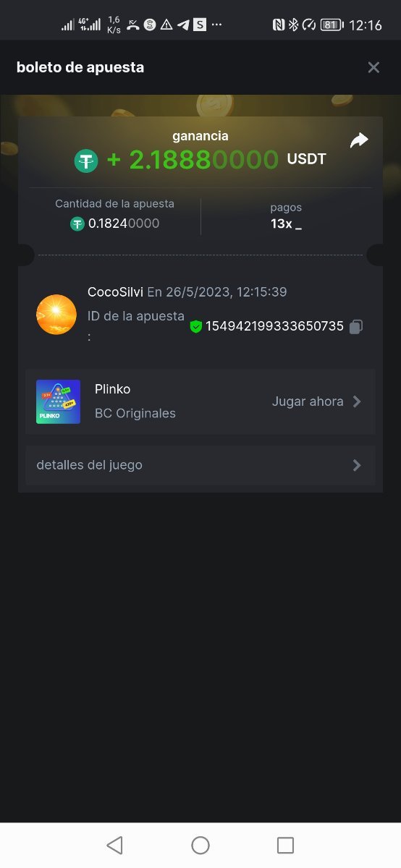Tap the Android back navigation button

(x=114, y=845)
